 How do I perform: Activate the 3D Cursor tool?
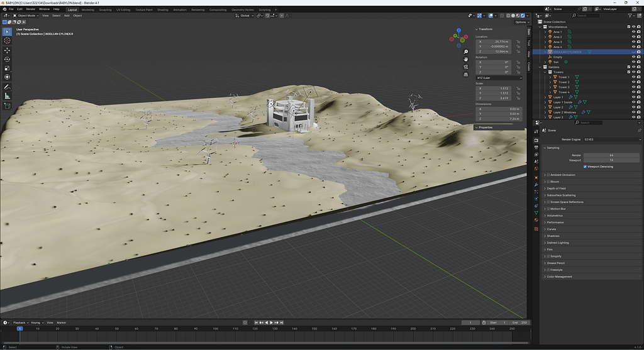click(x=7, y=40)
